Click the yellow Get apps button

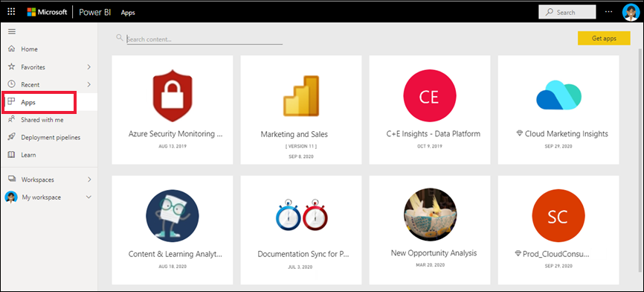pyautogui.click(x=604, y=38)
